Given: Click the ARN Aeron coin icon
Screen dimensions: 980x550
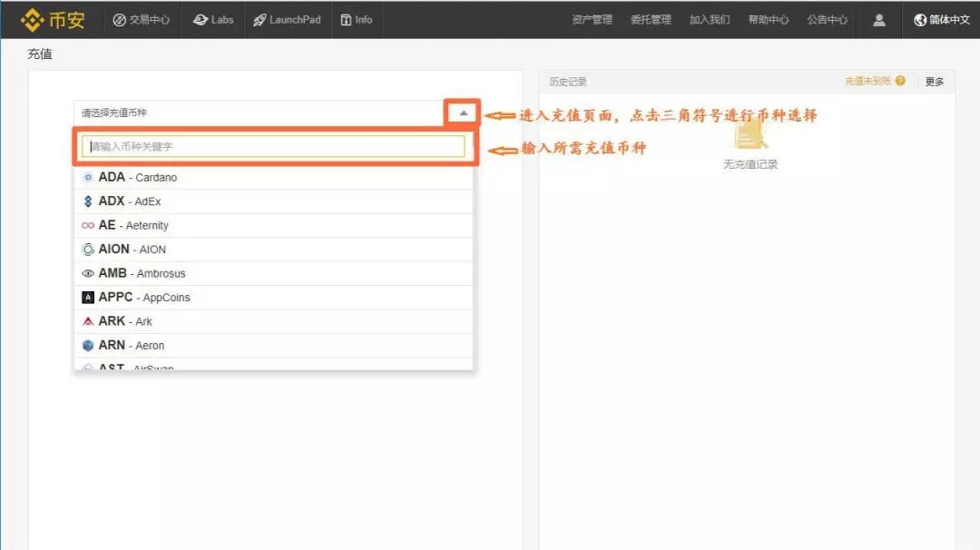Looking at the screenshot, I should click(x=88, y=346).
